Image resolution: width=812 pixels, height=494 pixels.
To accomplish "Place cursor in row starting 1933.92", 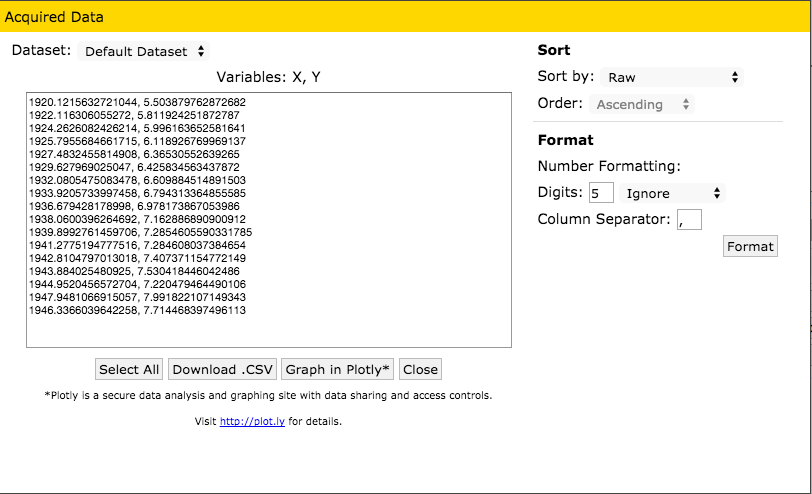I will [x=138, y=194].
